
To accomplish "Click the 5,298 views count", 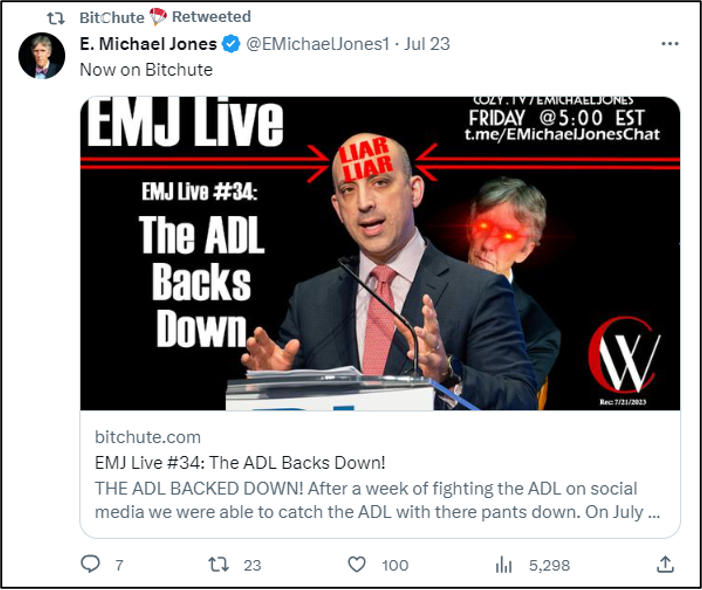I will (x=549, y=565).
